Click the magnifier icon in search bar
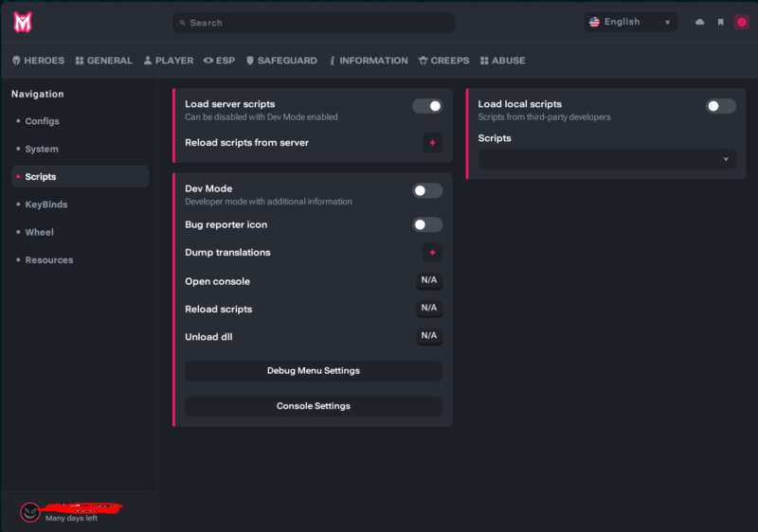The image size is (758, 532). (x=182, y=23)
